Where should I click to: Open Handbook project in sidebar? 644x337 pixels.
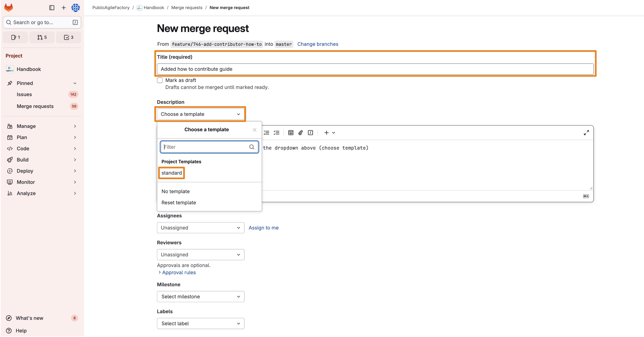point(42,69)
